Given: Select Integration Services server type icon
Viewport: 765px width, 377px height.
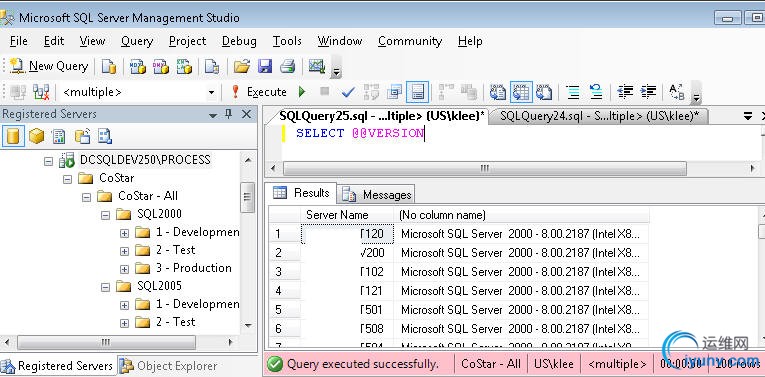Looking at the screenshot, I should [x=105, y=136].
